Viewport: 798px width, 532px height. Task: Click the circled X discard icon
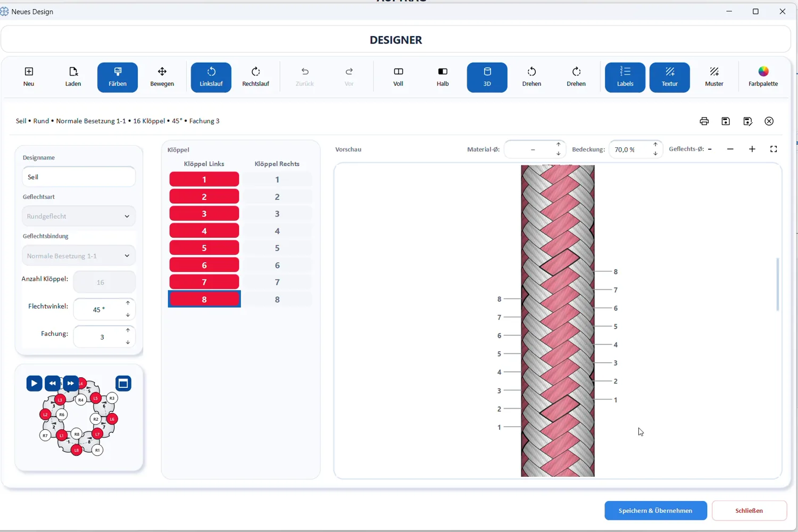tap(769, 121)
